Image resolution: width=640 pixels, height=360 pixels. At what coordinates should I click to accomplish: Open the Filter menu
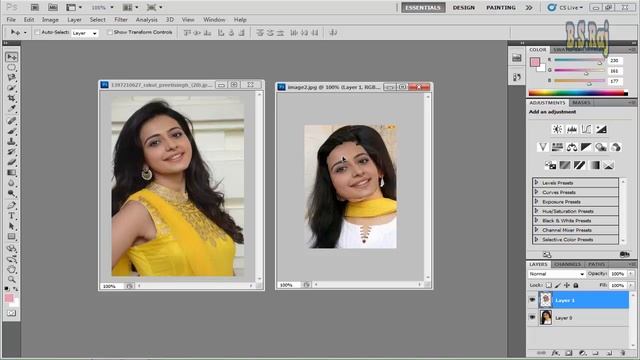point(121,20)
